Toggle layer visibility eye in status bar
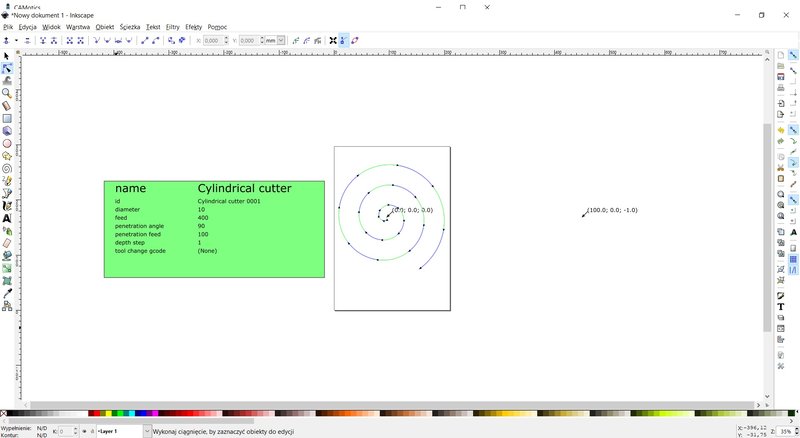 pyautogui.click(x=84, y=431)
